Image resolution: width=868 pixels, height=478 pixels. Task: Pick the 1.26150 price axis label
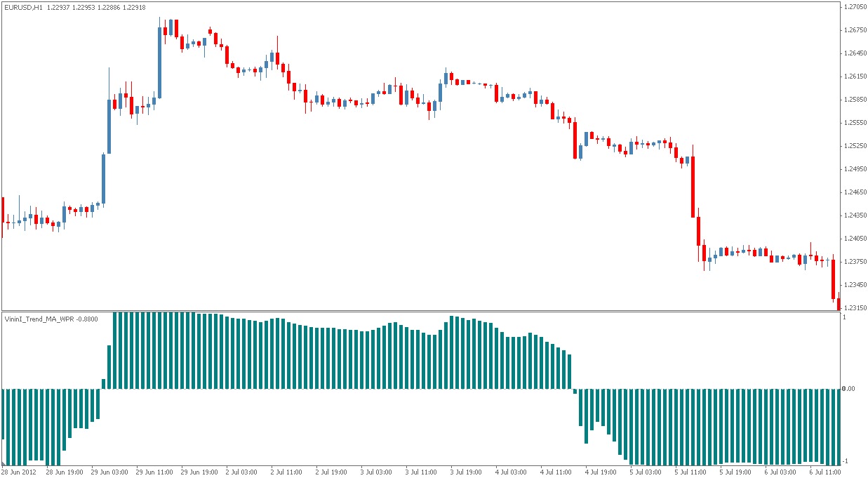point(854,77)
